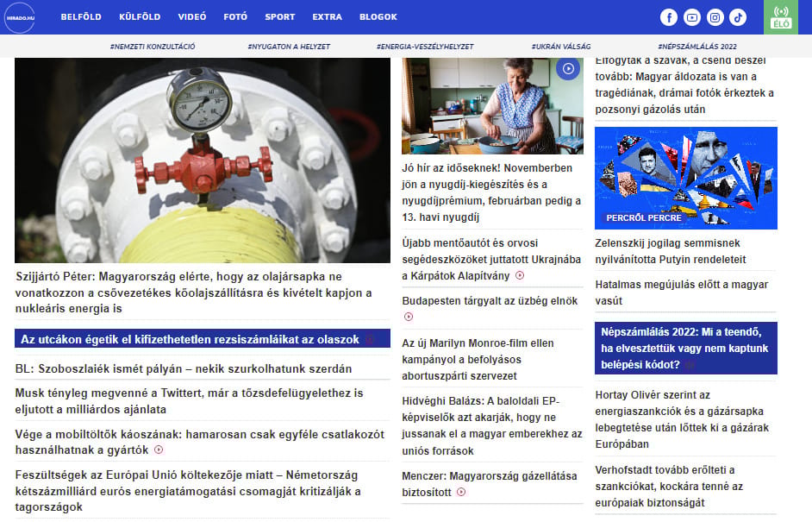The width and height of the screenshot is (812, 522).
Task: Open Hatalmas megújulás előtt magyar vasút
Action: pyautogui.click(x=682, y=292)
